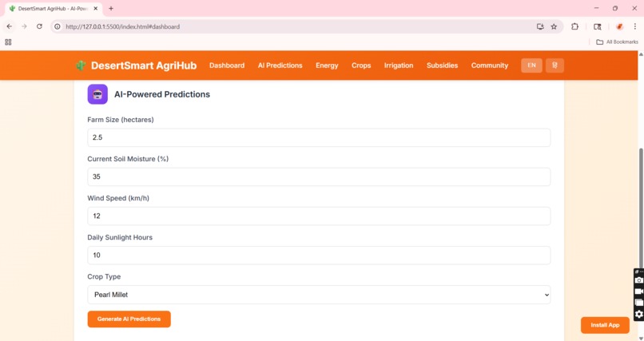Click the Generate AI Predictions button
This screenshot has height=341, width=644.
click(129, 319)
